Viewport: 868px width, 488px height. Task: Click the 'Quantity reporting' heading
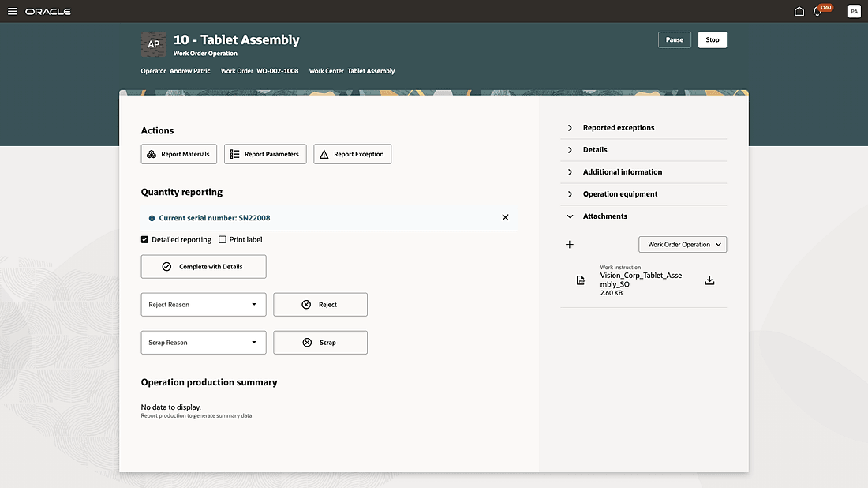click(181, 192)
